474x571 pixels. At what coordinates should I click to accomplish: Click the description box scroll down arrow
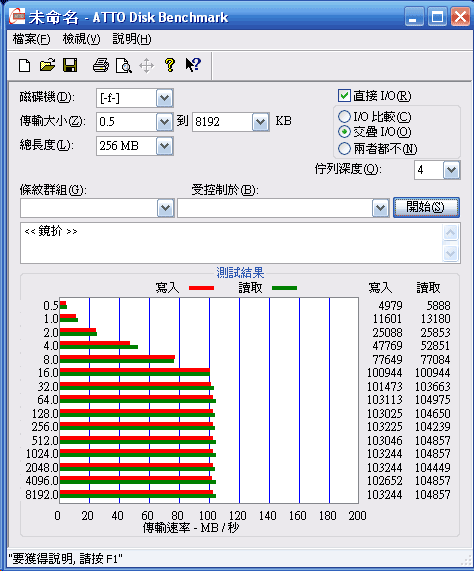[x=451, y=253]
